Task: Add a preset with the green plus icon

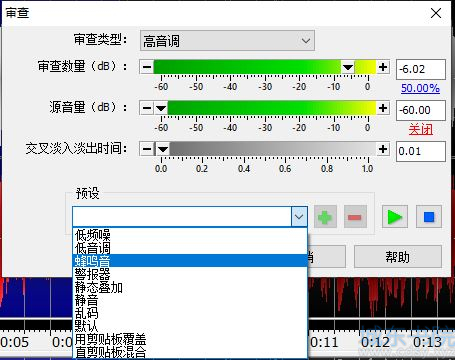Action: [325, 217]
